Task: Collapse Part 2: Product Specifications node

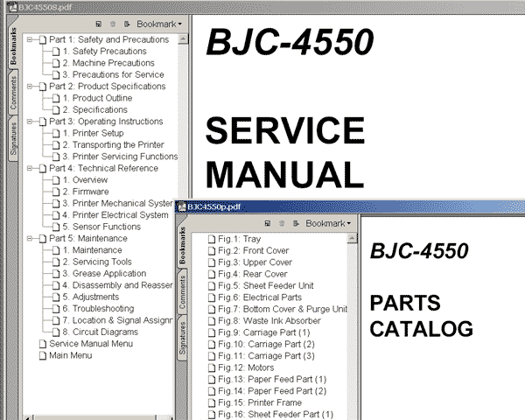Action: tap(30, 87)
